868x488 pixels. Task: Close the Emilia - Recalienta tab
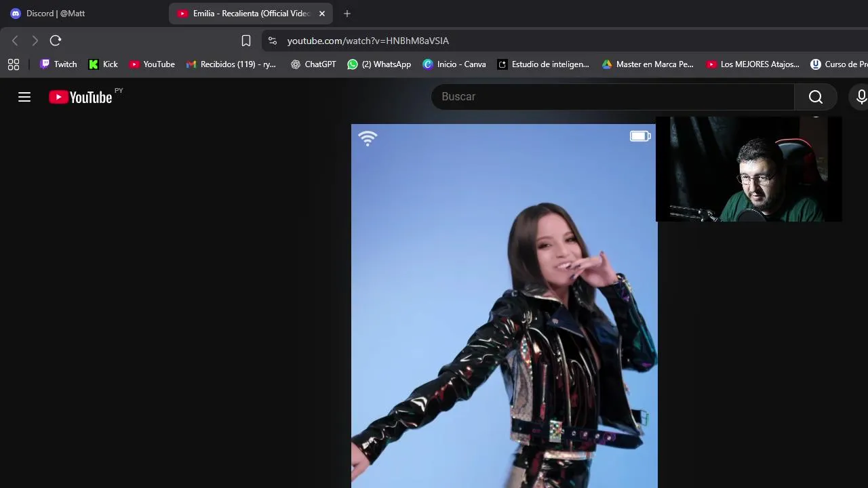322,14
